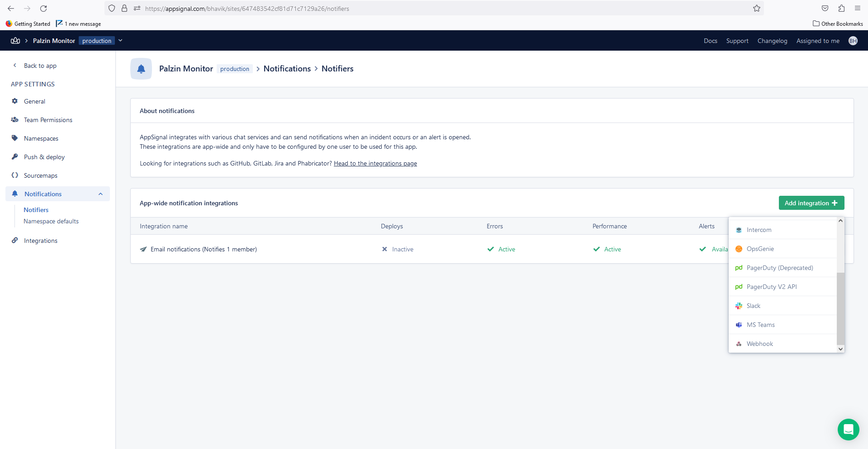Open the chat support bubble
Screen dimensions: 868x449
tap(848, 429)
